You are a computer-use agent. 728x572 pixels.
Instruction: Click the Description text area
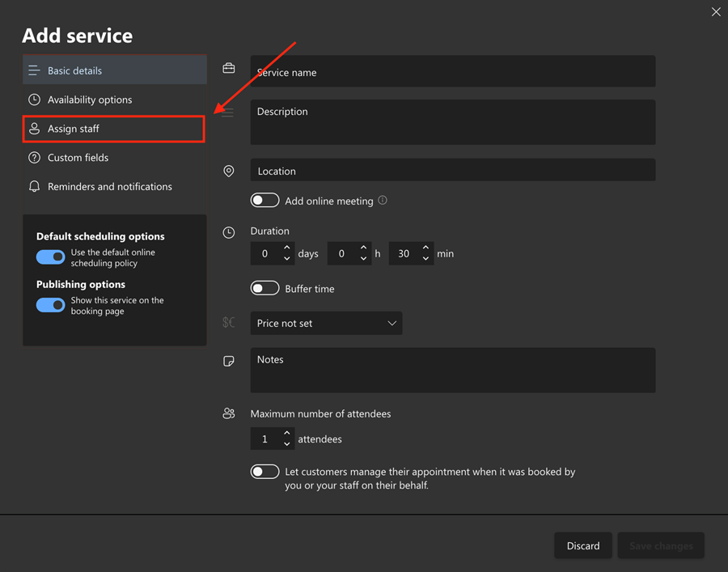(x=453, y=122)
